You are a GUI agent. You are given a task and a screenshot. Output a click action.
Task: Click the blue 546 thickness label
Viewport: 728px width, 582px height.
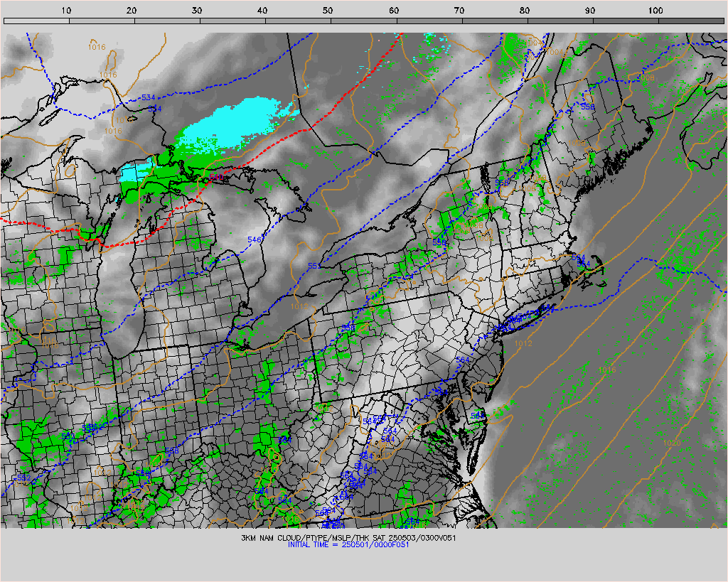[x=255, y=239]
